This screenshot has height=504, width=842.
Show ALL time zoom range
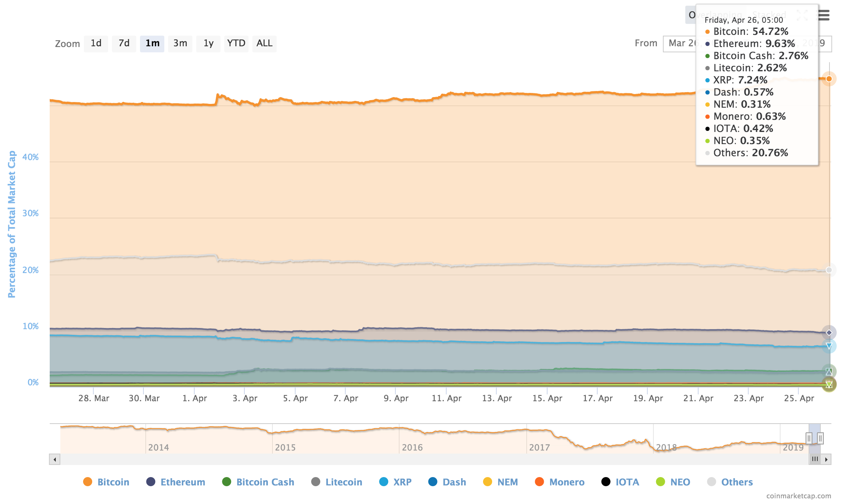click(264, 44)
